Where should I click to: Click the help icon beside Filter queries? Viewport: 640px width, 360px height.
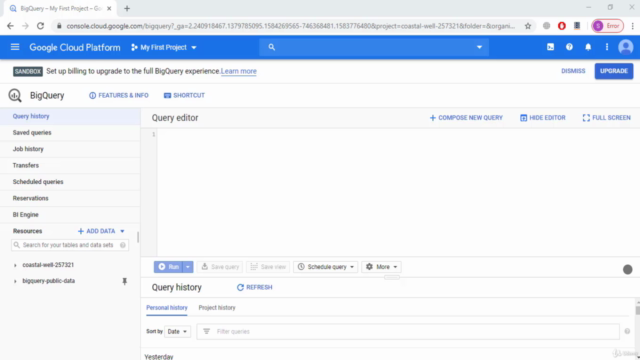pos(627,331)
